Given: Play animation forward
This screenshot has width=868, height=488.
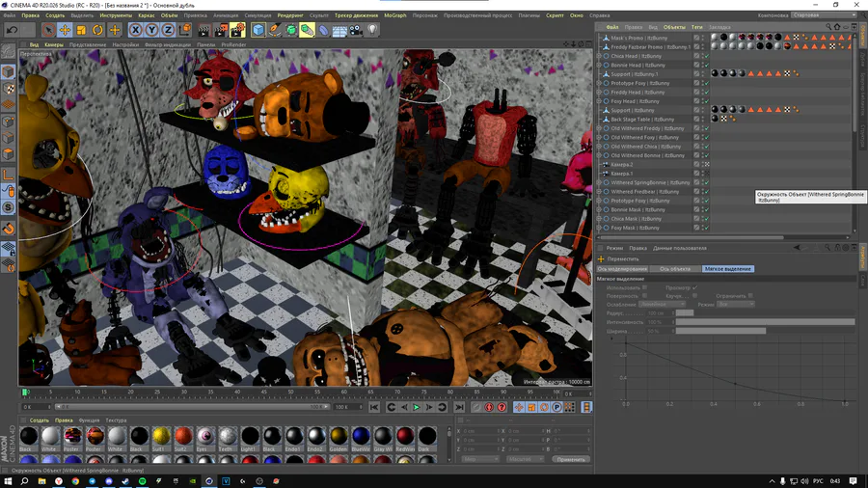Looking at the screenshot, I should [417, 407].
